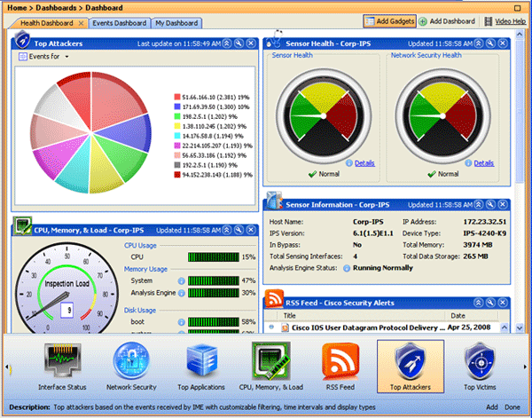Image resolution: width=532 pixels, height=418 pixels.
Task: Switch to Events Dashboard tab
Action: [120, 23]
